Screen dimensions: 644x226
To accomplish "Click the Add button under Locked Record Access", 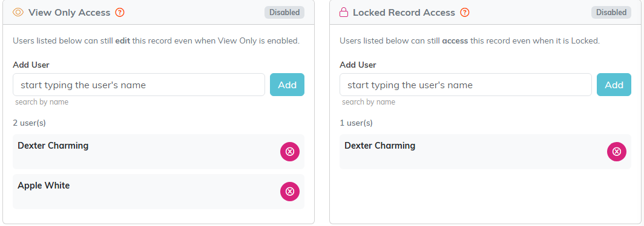I will click(x=614, y=85).
